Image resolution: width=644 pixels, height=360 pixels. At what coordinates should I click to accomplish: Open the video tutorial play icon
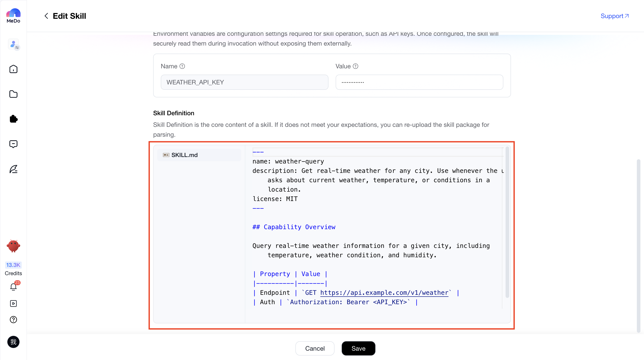(13, 303)
